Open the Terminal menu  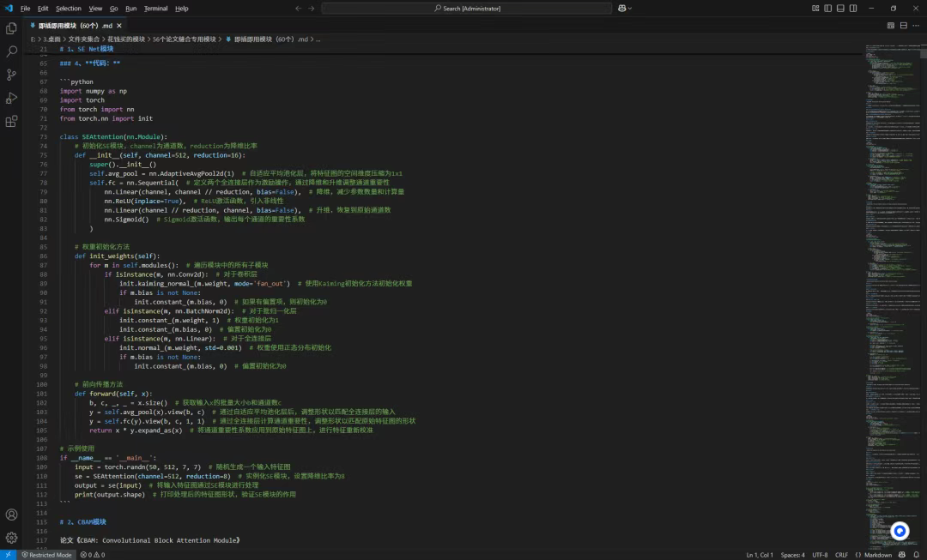click(x=155, y=9)
